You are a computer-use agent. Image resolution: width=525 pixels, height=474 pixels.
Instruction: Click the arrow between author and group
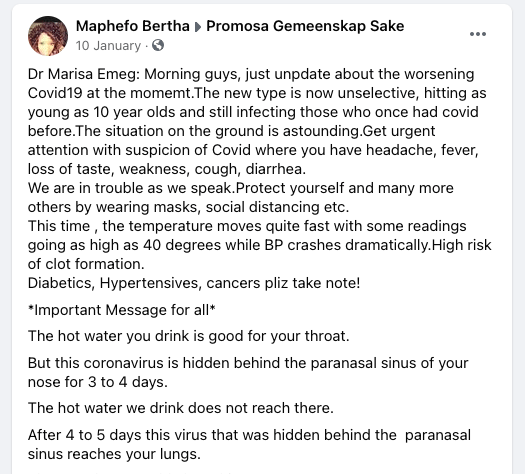[x=198, y=27]
